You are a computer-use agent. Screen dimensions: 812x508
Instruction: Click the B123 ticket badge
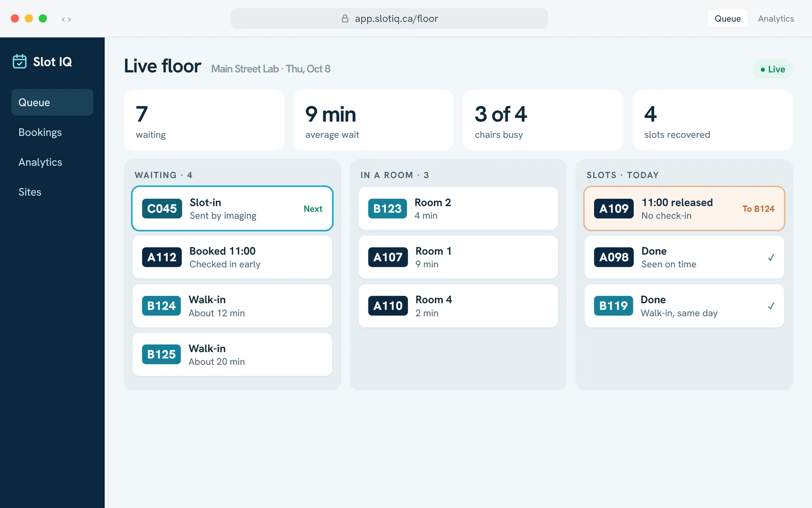click(x=387, y=209)
